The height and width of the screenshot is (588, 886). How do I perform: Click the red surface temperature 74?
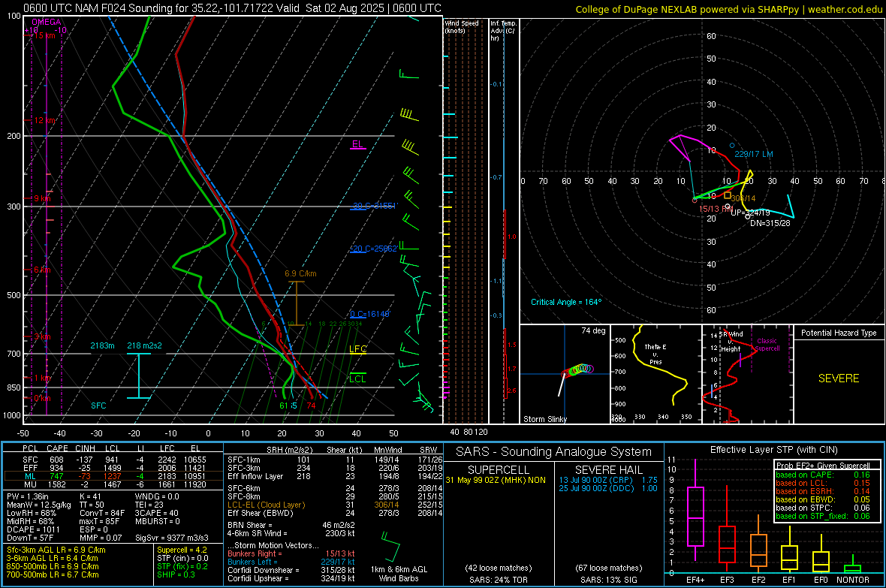(x=312, y=406)
